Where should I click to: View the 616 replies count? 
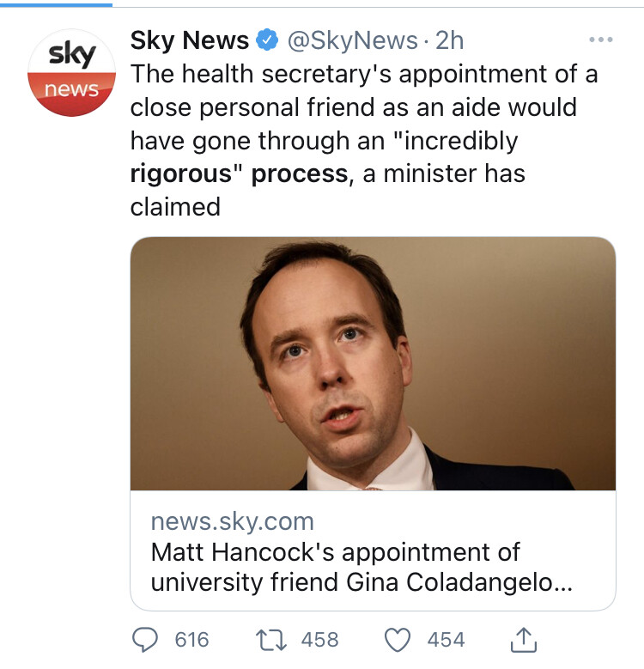point(192,640)
